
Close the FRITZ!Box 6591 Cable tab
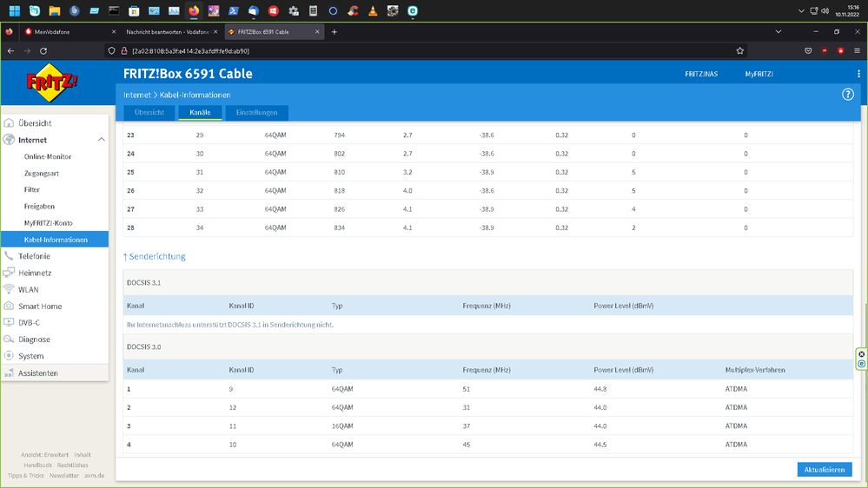click(x=317, y=32)
